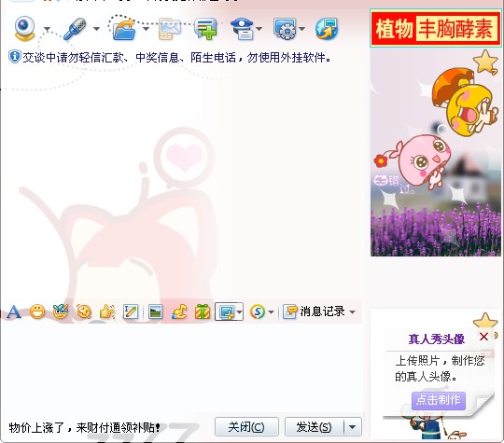
Task: Open the video call options dropdown arrow
Action: click(x=48, y=29)
